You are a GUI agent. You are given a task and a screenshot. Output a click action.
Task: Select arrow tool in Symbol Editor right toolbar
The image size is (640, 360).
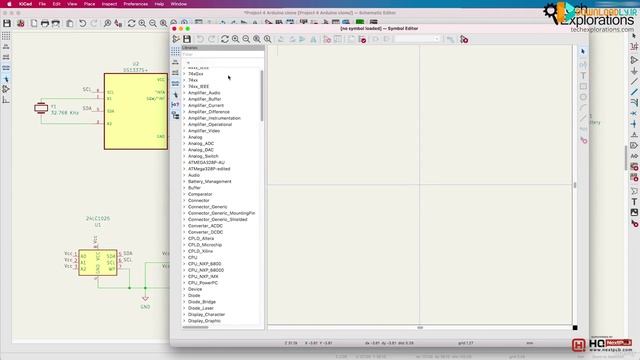tap(583, 51)
